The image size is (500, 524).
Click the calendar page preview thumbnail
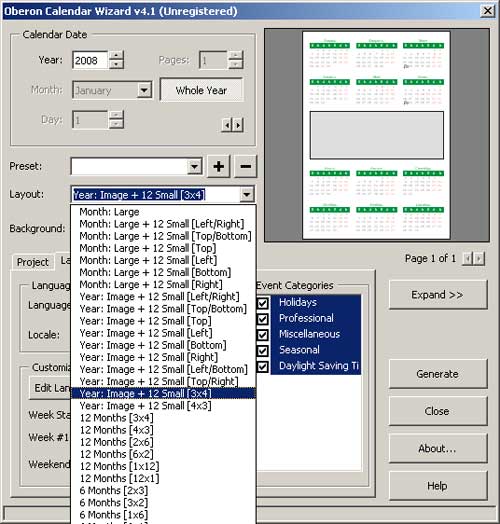[x=376, y=135]
